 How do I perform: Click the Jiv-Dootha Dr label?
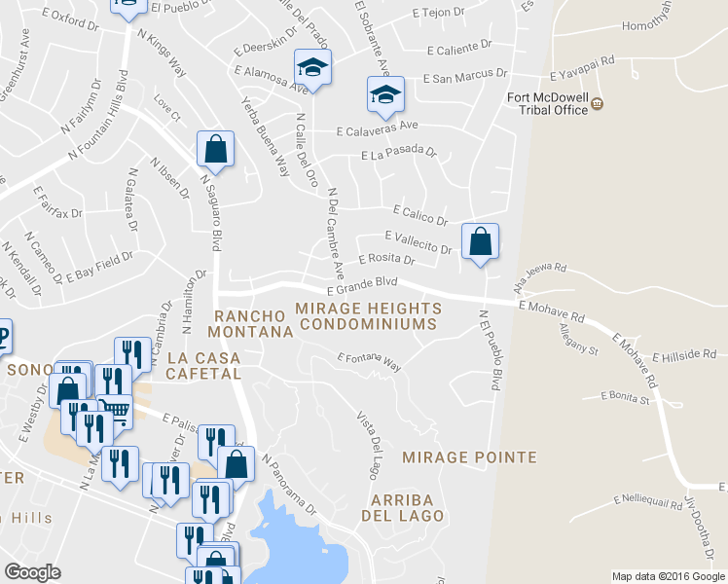[699, 529]
